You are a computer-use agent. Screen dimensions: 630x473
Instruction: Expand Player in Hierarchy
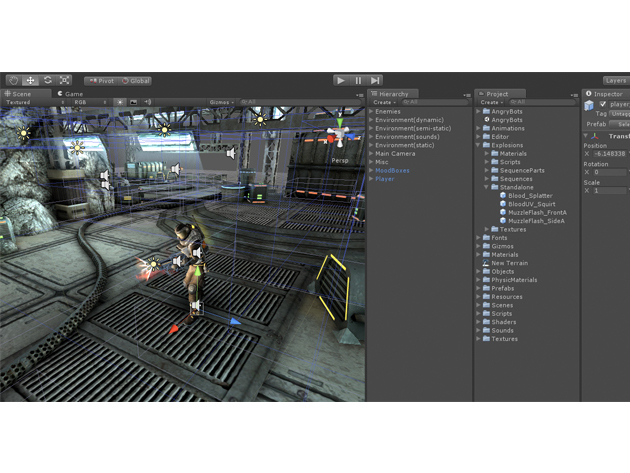tap(371, 179)
